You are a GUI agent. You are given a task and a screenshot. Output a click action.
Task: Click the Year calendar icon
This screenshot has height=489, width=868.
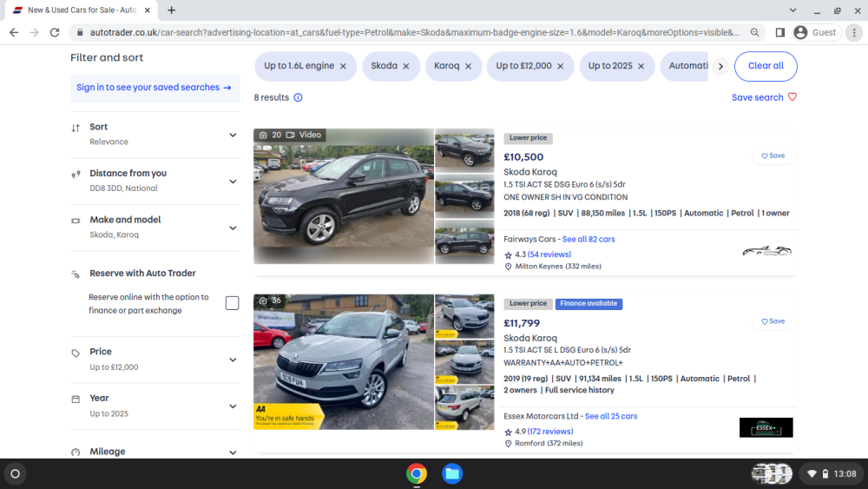[x=76, y=400]
